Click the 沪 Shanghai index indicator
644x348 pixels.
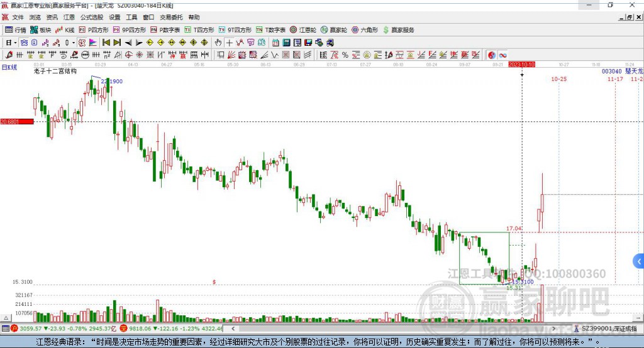(14, 329)
